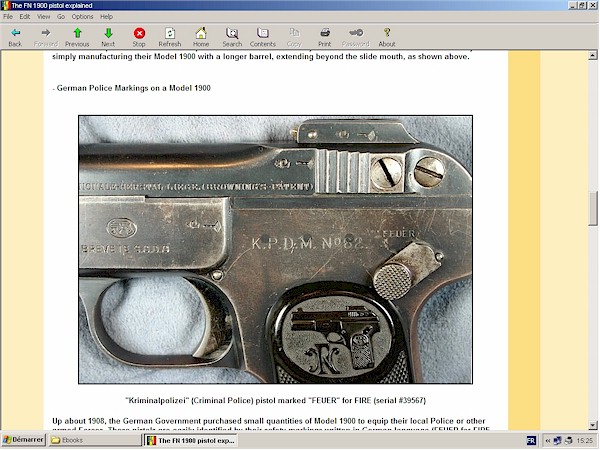Minimize the window with minimize button
The height and width of the screenshot is (450, 600).
click(x=573, y=5)
